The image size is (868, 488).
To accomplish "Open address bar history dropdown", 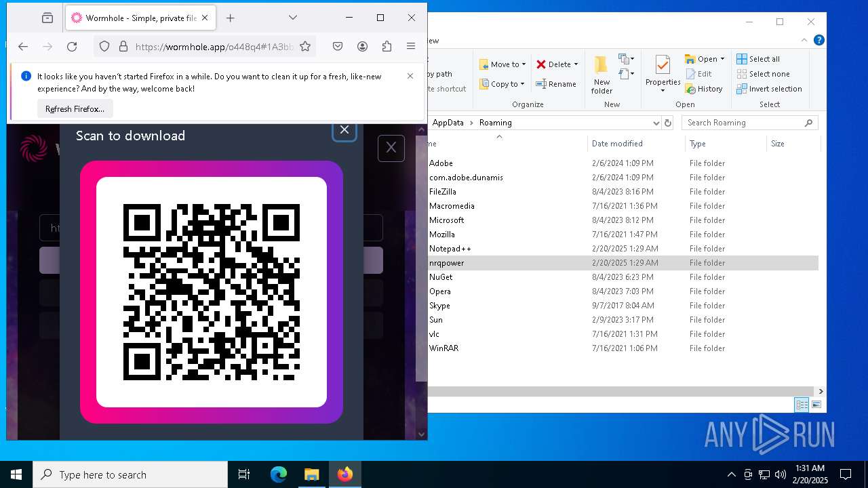I will pos(656,123).
